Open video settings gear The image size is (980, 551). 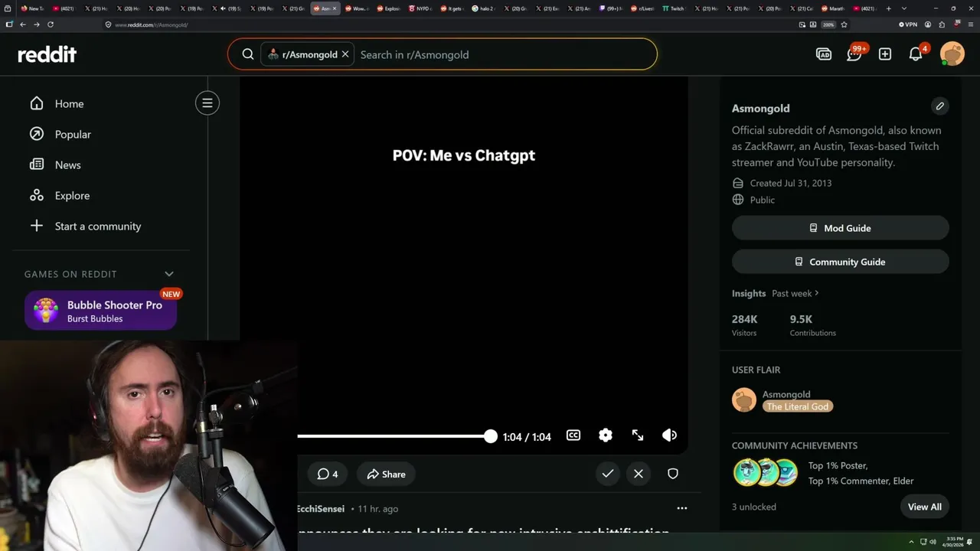click(x=606, y=435)
